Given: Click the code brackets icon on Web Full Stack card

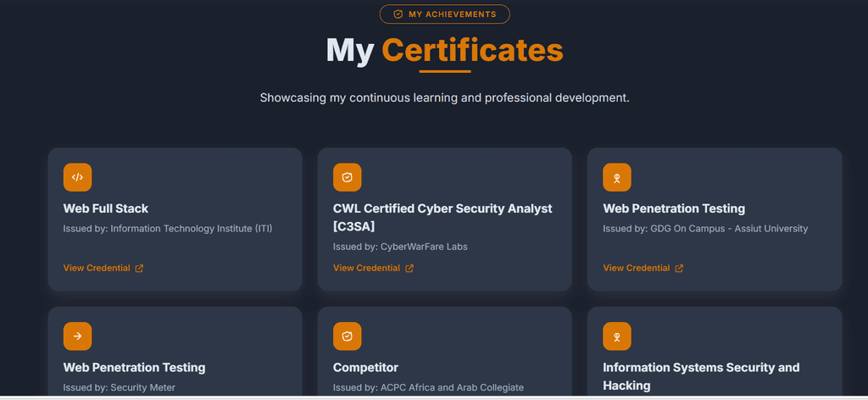Looking at the screenshot, I should point(77,177).
